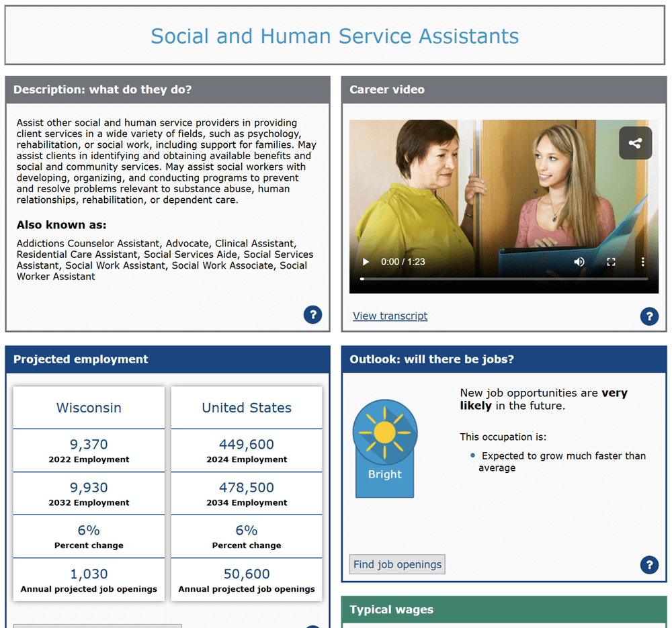The height and width of the screenshot is (628, 672).
Task: Open help for the Description panel
Action: coord(312,314)
